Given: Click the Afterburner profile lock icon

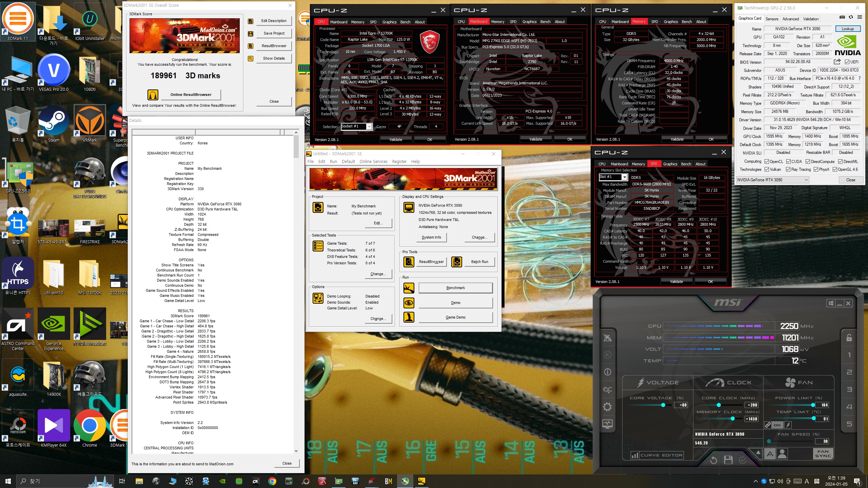Looking at the screenshot, I should pos(849,338).
